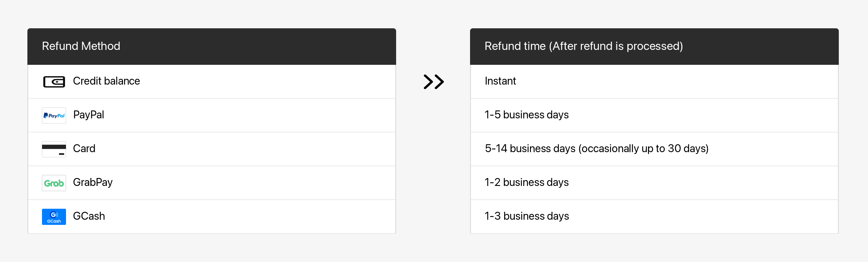The image size is (868, 262).
Task: Click the Refund Method header
Action: coord(81,46)
